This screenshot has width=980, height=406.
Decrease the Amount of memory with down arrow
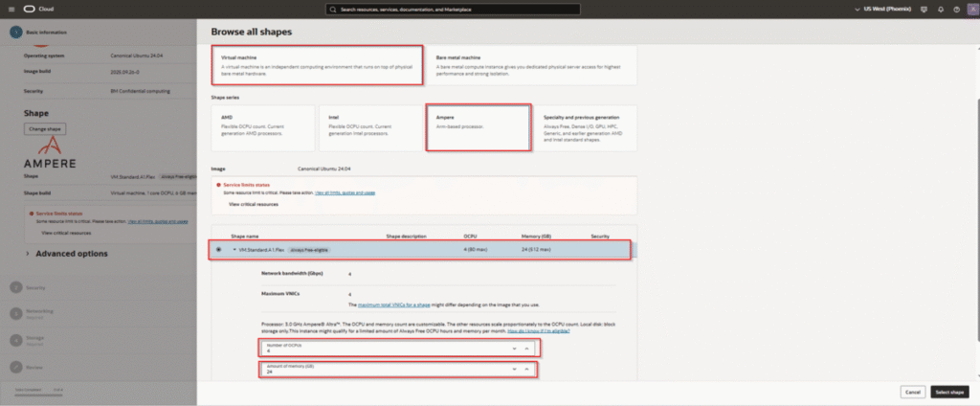click(x=515, y=369)
